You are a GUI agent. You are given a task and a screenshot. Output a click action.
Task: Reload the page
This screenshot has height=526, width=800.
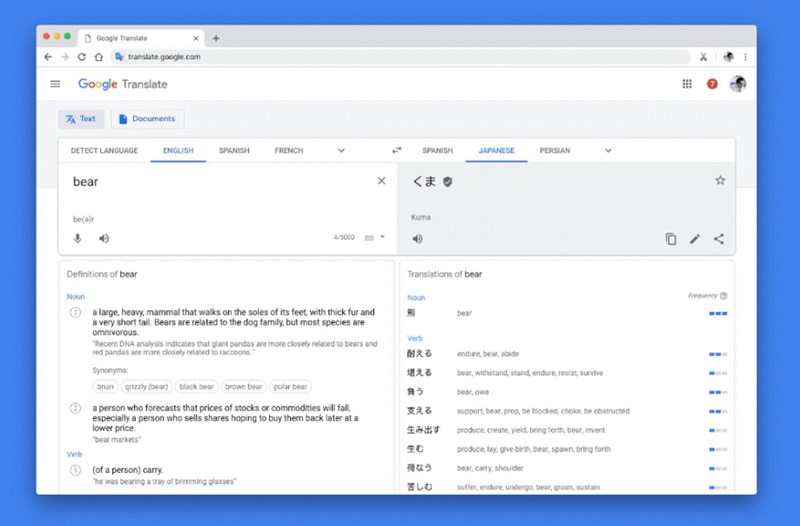click(x=82, y=57)
